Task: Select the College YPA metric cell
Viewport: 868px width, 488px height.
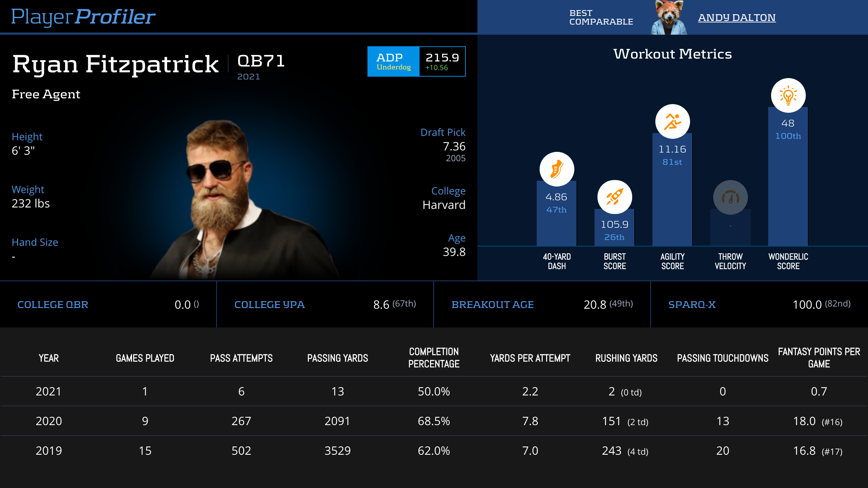Action: pos(325,304)
